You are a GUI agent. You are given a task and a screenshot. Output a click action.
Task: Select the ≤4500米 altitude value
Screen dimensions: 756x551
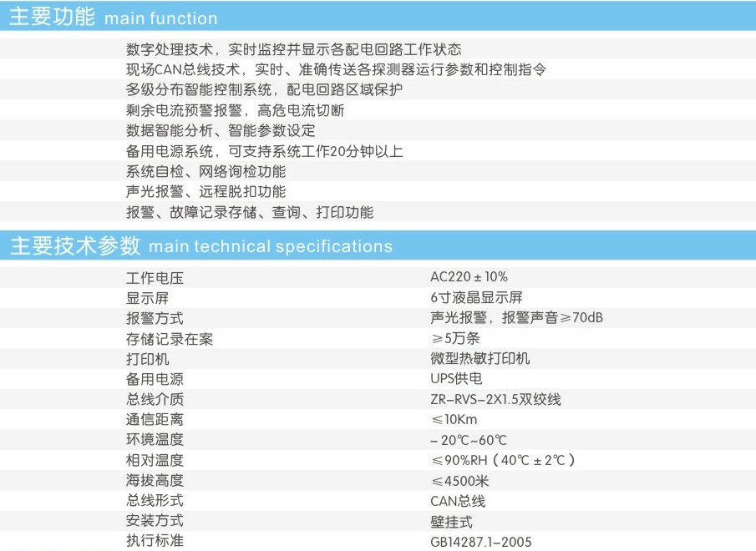click(x=461, y=481)
